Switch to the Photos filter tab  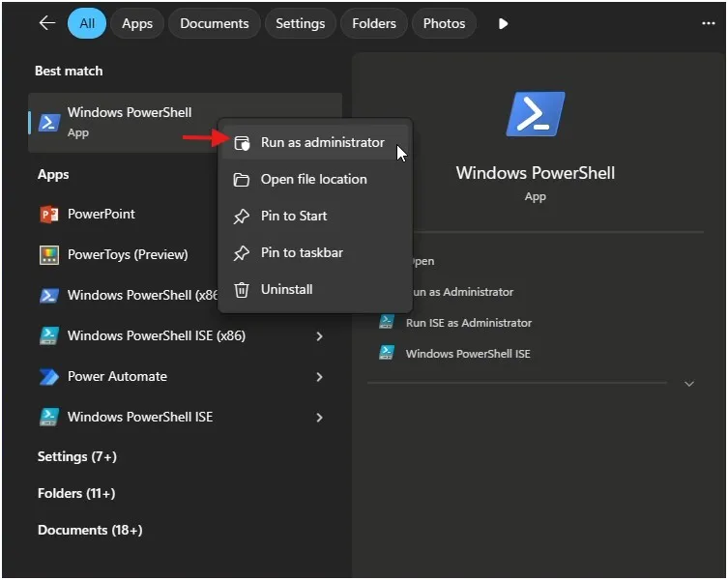(444, 23)
